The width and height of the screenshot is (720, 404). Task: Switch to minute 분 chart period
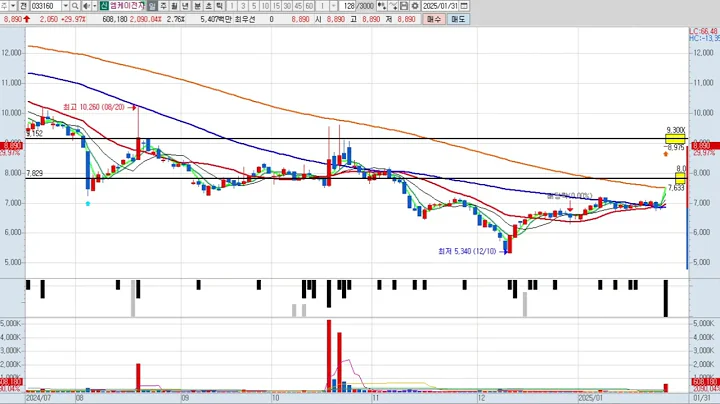click(197, 6)
